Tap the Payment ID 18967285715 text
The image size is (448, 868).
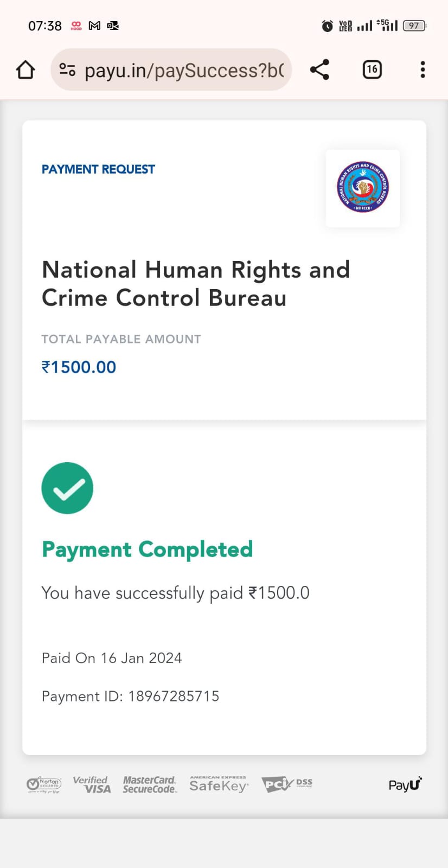pyautogui.click(x=130, y=697)
